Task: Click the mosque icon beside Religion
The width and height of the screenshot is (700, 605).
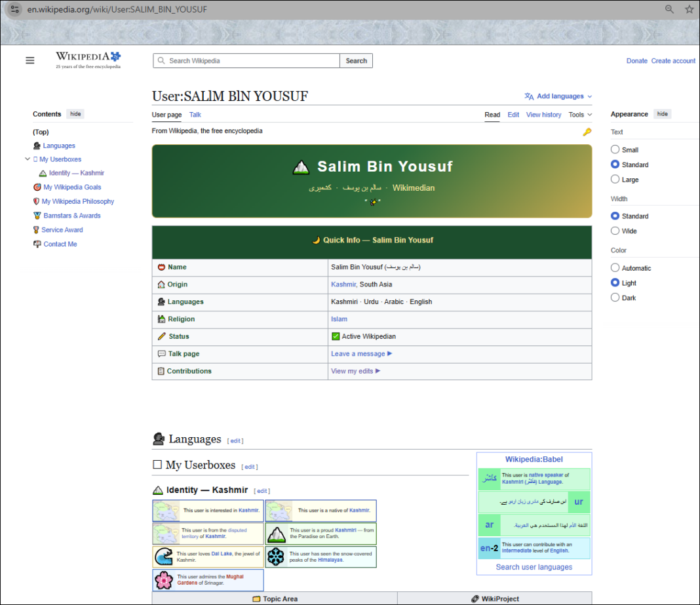Action: pos(162,319)
